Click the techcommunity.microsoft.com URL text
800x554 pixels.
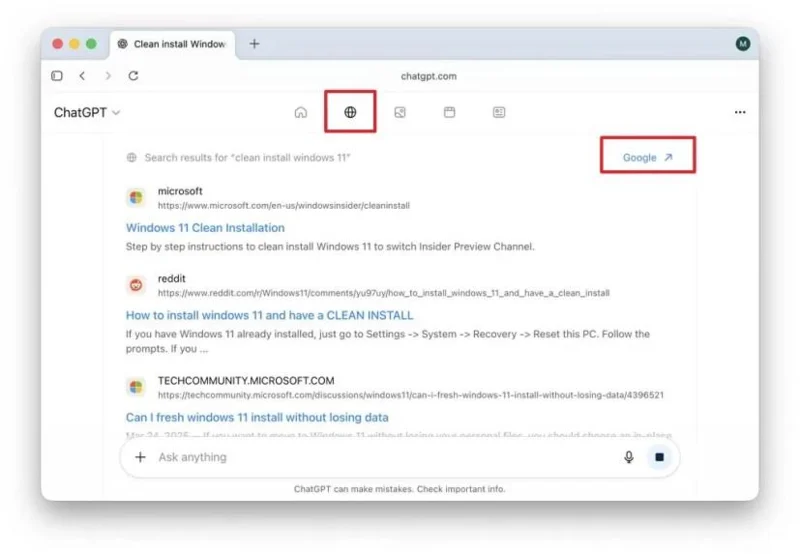pos(411,395)
